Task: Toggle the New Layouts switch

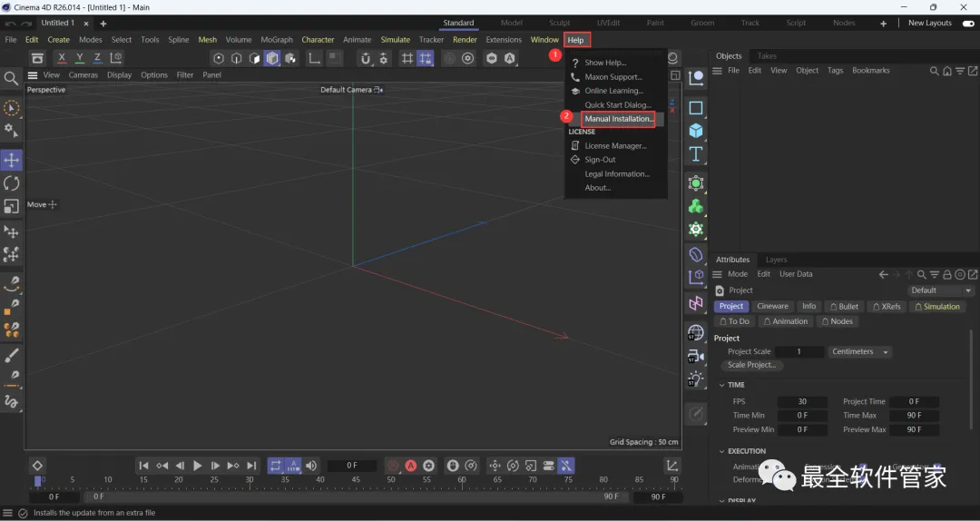Action: click(968, 23)
